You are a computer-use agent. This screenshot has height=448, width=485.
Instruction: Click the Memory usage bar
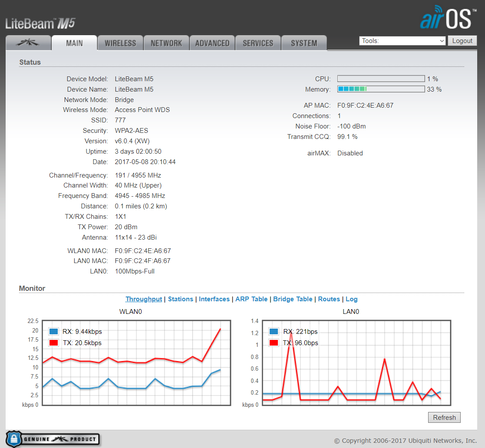381,89
